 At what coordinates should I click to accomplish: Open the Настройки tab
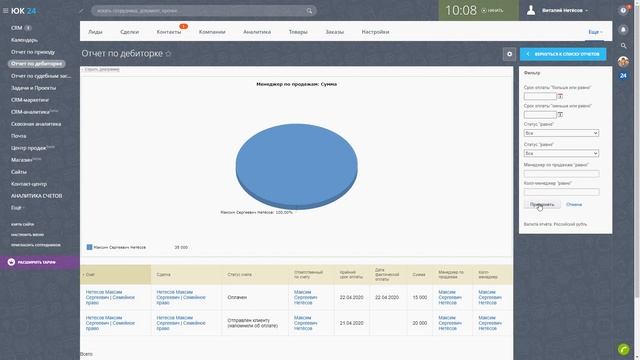point(375,32)
